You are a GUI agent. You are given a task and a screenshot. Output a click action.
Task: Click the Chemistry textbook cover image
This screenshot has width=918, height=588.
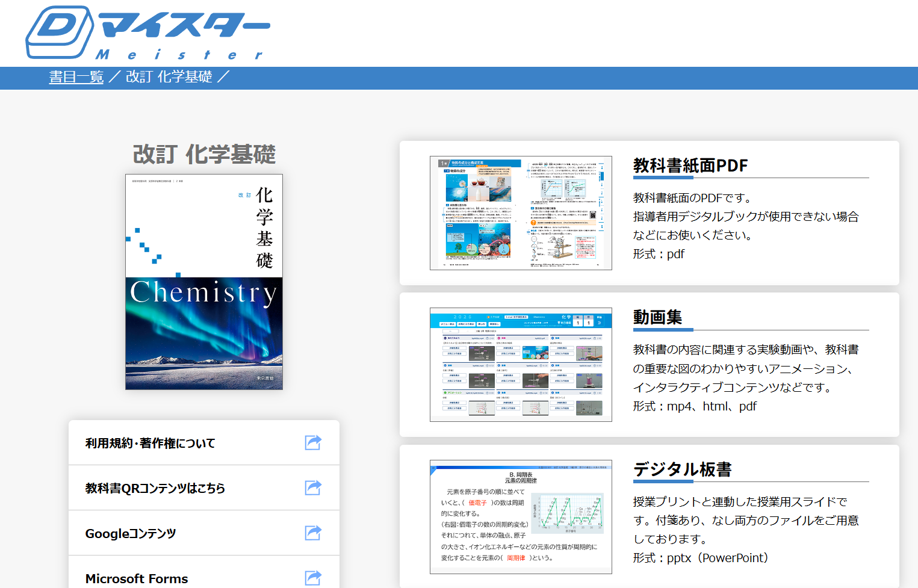(x=204, y=282)
